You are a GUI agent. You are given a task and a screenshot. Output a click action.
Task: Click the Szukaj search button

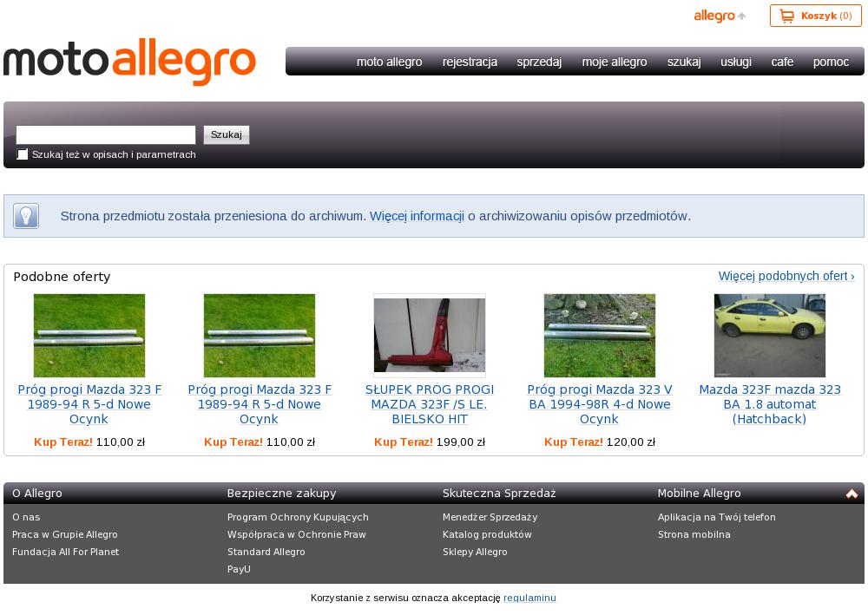coord(227,134)
